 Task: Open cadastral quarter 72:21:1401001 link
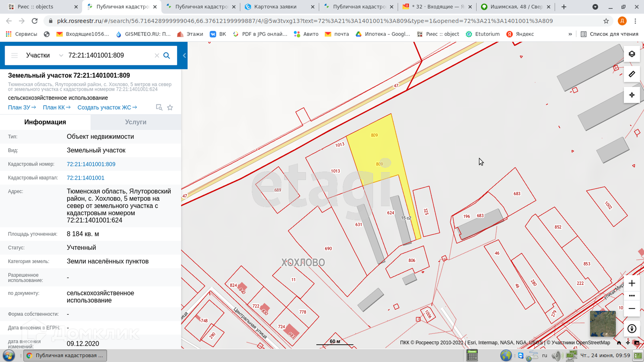tap(86, 178)
